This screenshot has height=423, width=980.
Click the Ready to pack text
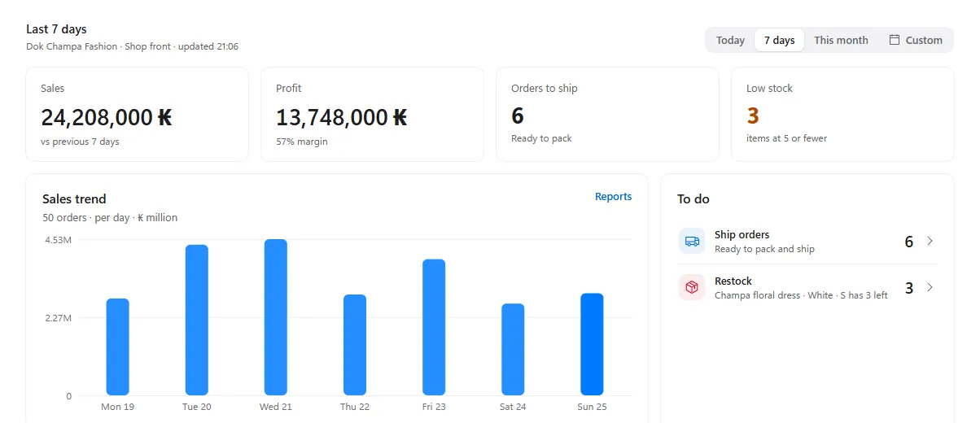(x=541, y=138)
